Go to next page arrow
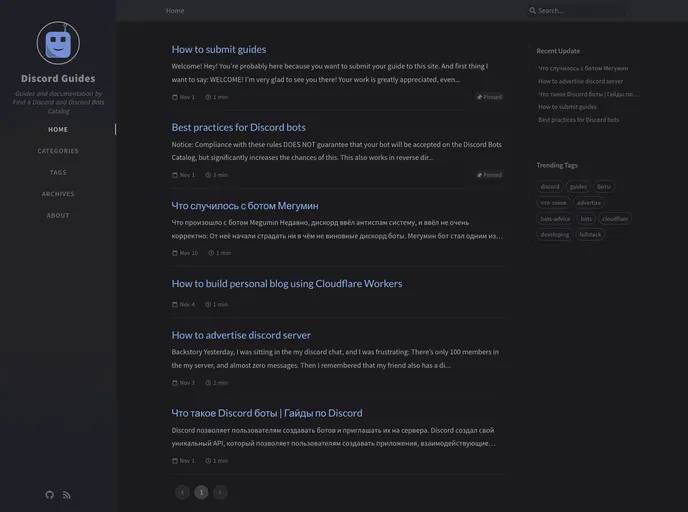Viewport: 688px width, 512px height. coord(220,492)
